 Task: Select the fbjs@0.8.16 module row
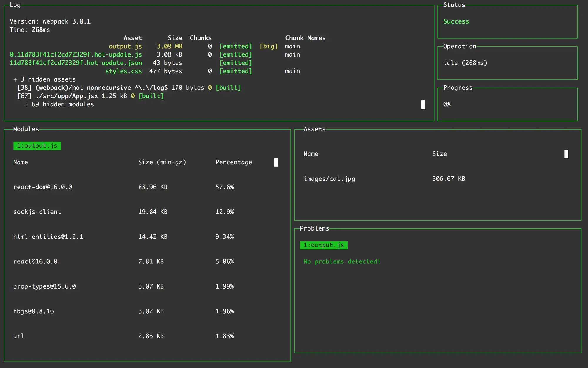[34, 311]
